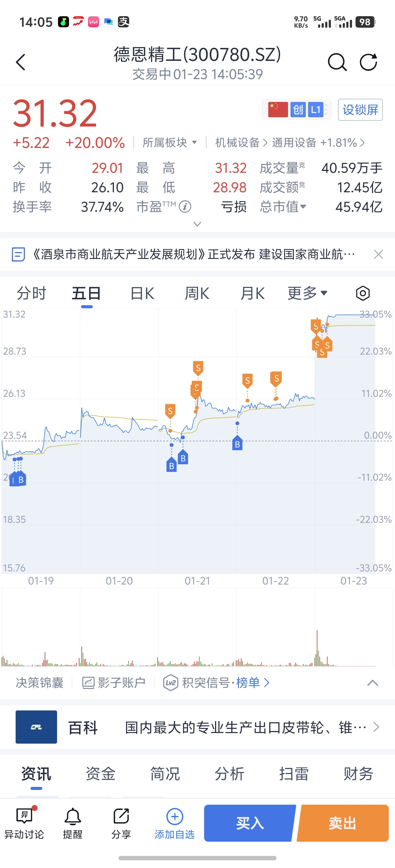Open the 更多 chart period dropdown

307,293
